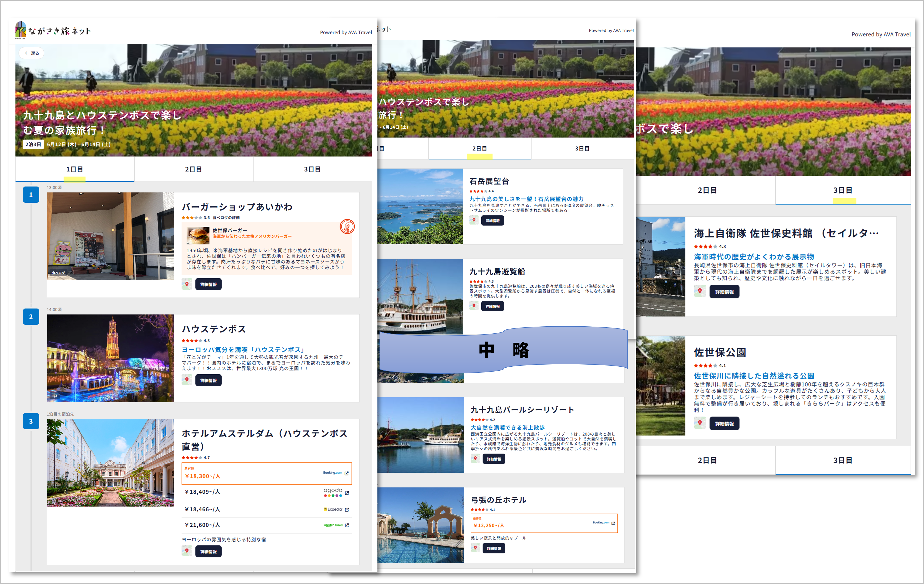Show map pin for 佐世保公園

pyautogui.click(x=700, y=423)
